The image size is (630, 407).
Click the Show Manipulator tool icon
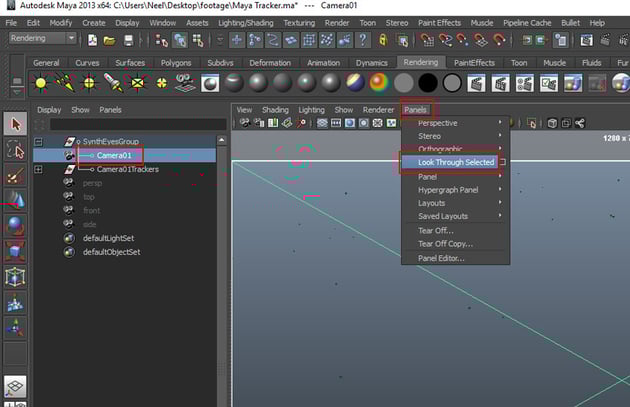(15, 328)
